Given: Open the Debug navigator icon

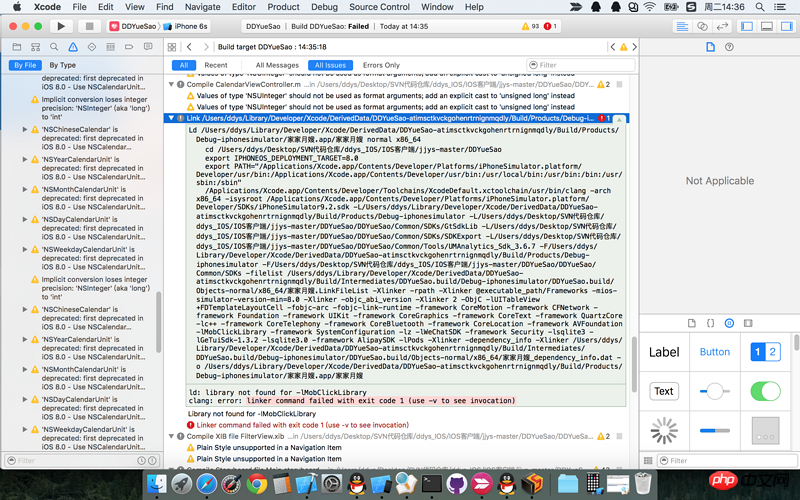Looking at the screenshot, I should (110, 47).
